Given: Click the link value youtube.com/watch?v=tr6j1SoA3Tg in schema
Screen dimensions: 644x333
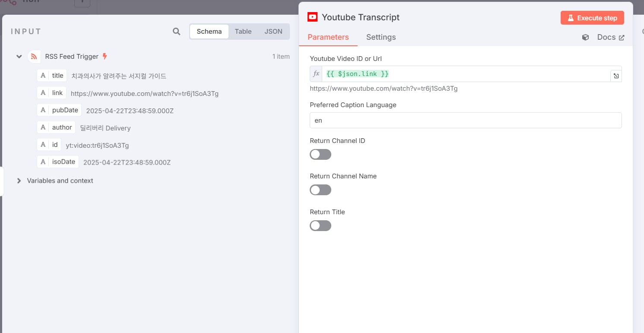Looking at the screenshot, I should click(x=145, y=93).
